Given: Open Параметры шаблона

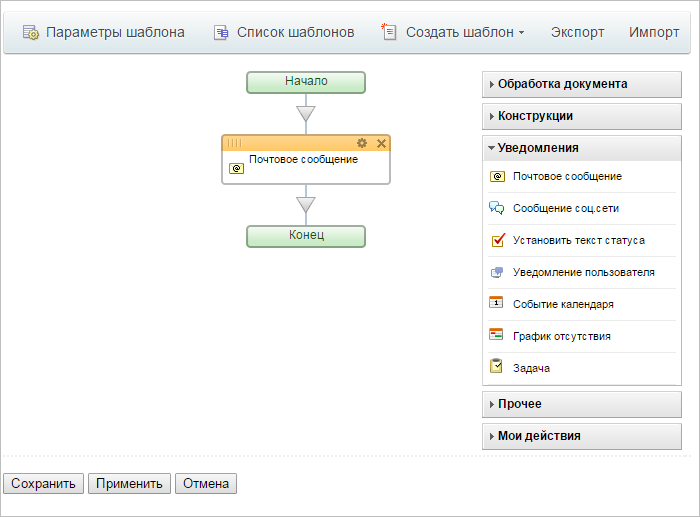Looking at the screenshot, I should [x=104, y=32].
